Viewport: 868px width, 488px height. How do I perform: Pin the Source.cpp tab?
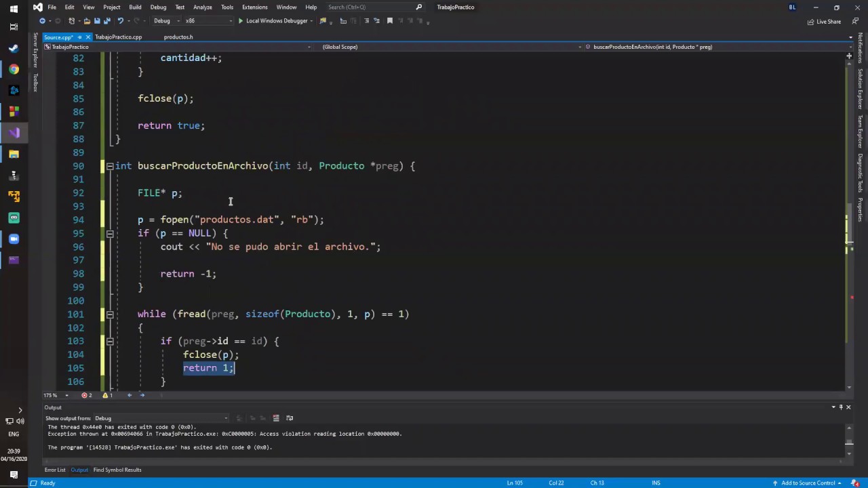(79, 37)
